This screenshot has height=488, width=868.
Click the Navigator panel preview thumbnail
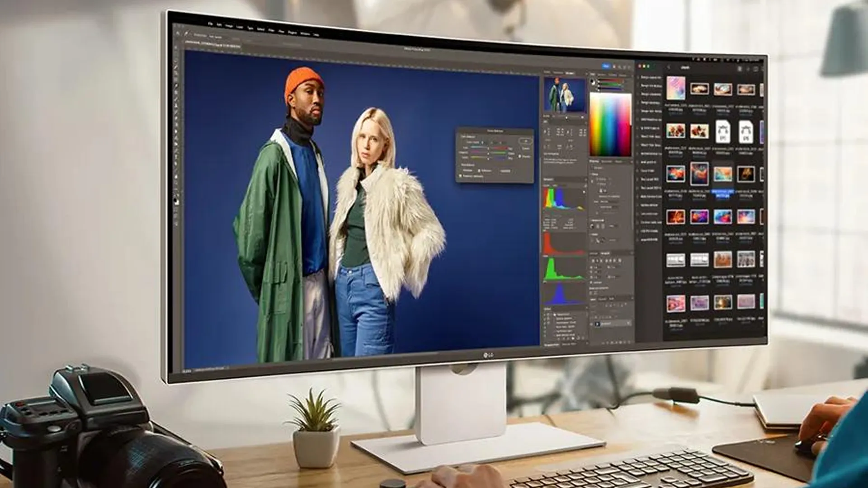pyautogui.click(x=565, y=95)
